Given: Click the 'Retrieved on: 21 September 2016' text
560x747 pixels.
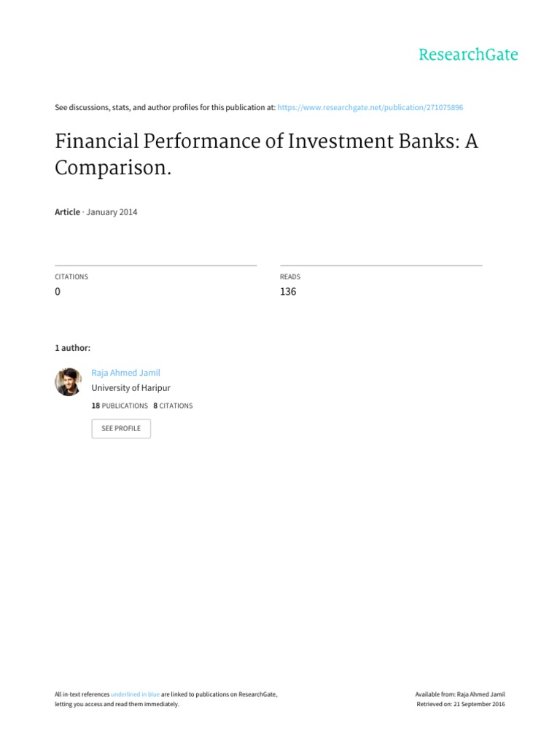Looking at the screenshot, I should tap(461, 704).
